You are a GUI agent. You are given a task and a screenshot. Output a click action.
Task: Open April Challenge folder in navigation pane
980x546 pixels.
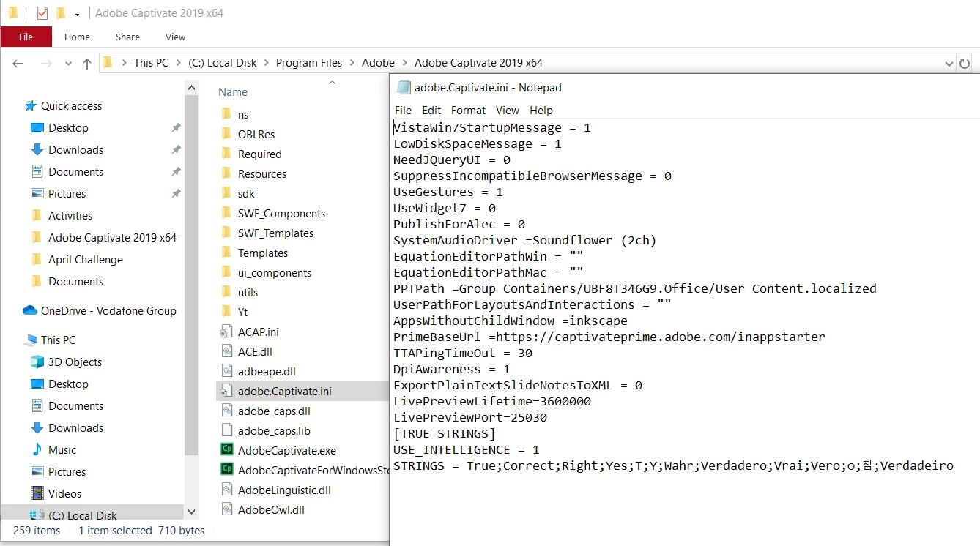(x=85, y=260)
